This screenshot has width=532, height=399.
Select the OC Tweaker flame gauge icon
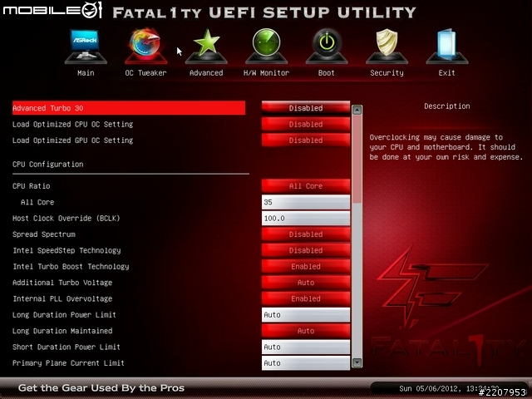[x=146, y=47]
